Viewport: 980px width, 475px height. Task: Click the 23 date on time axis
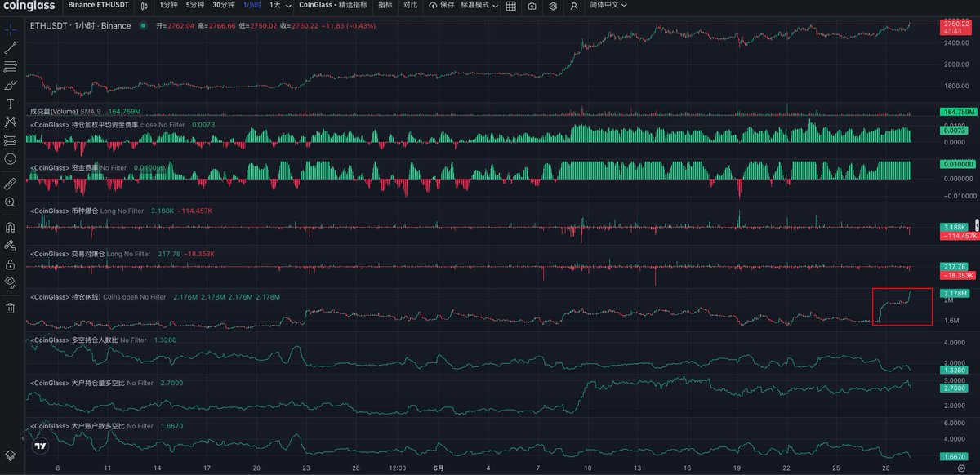click(x=306, y=468)
